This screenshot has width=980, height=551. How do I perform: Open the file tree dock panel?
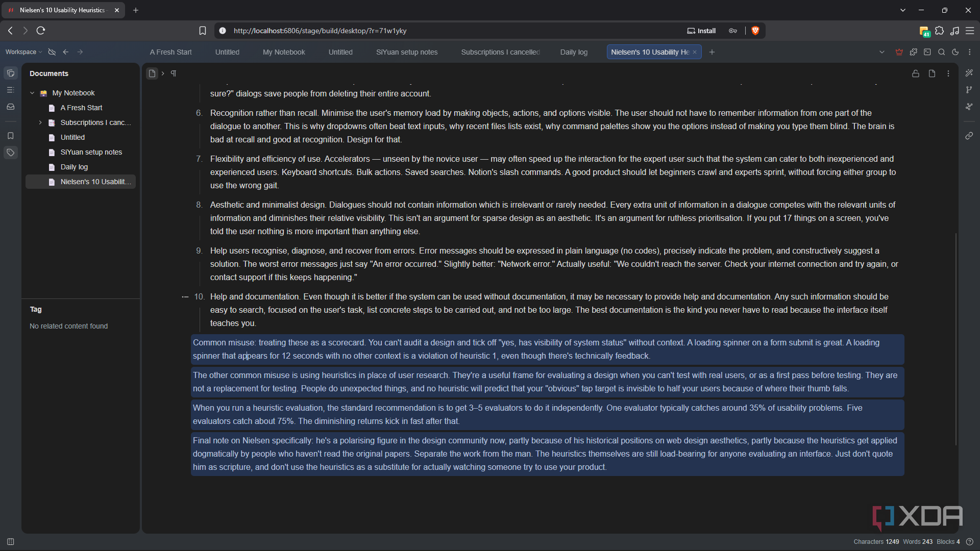(x=10, y=73)
